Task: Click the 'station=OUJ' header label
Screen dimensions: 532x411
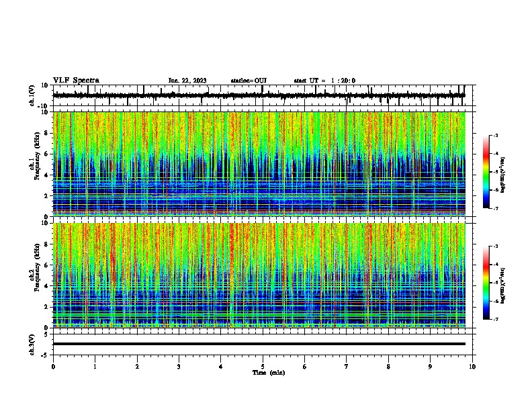Action: tap(249, 81)
